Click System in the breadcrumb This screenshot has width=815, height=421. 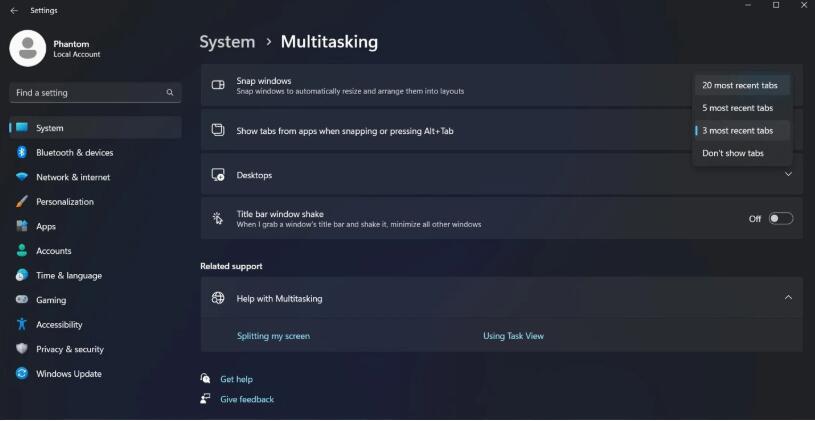click(227, 42)
